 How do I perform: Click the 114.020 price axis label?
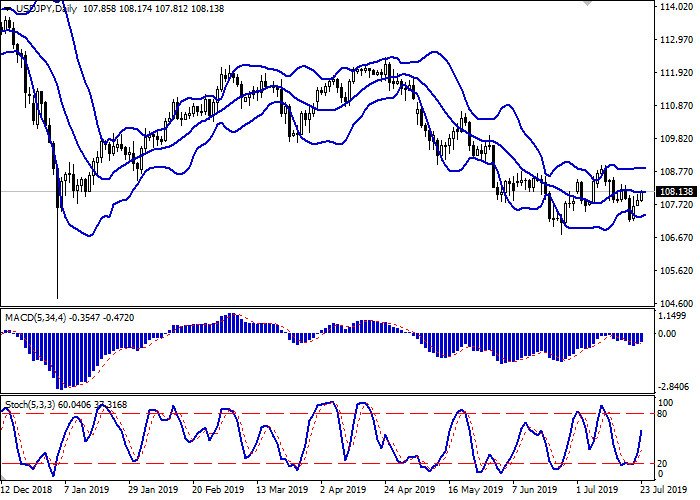click(678, 7)
